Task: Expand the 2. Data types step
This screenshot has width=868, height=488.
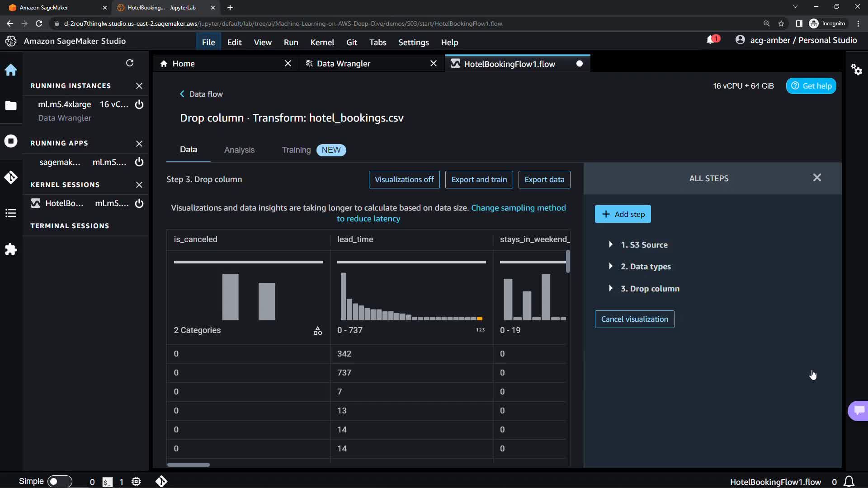Action: pyautogui.click(x=611, y=266)
